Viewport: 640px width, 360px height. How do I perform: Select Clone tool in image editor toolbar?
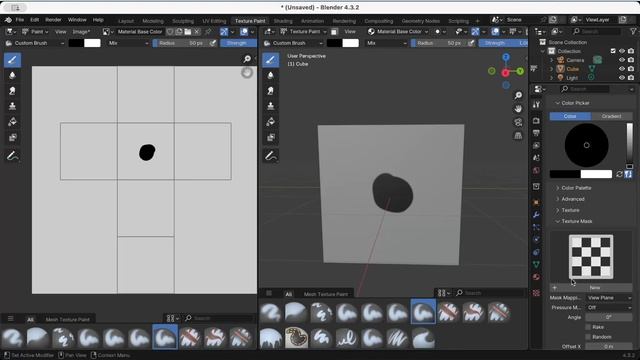(x=12, y=106)
